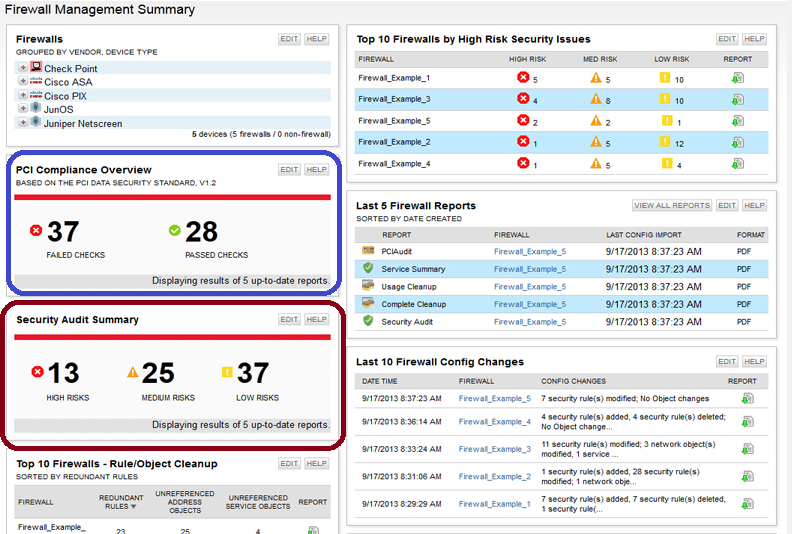Click the 25 Medium Risks count
This screenshot has width=792, height=534.
click(x=158, y=373)
